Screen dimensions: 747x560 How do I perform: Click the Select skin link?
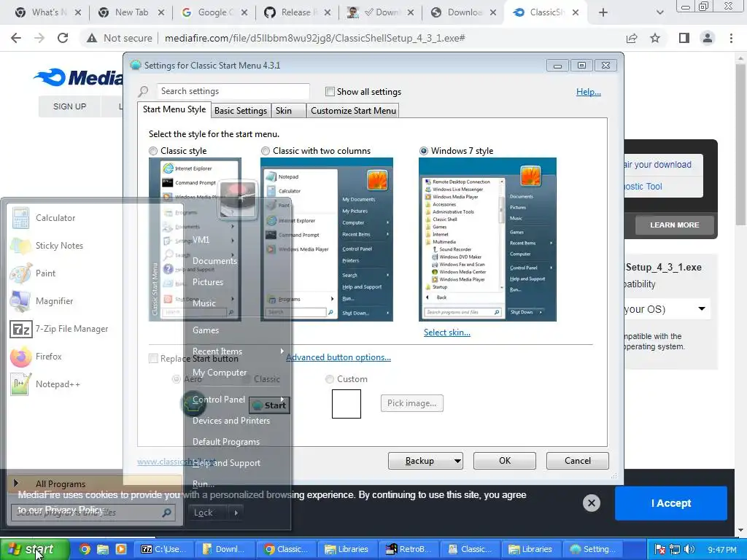(447, 332)
